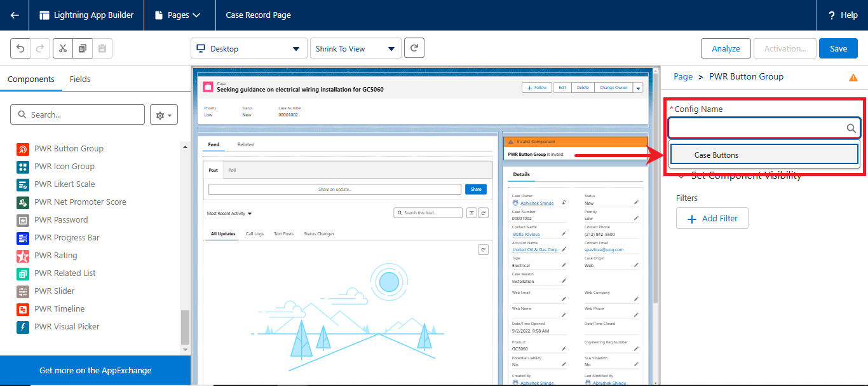
Task: Open the component list settings gear
Action: (164, 114)
